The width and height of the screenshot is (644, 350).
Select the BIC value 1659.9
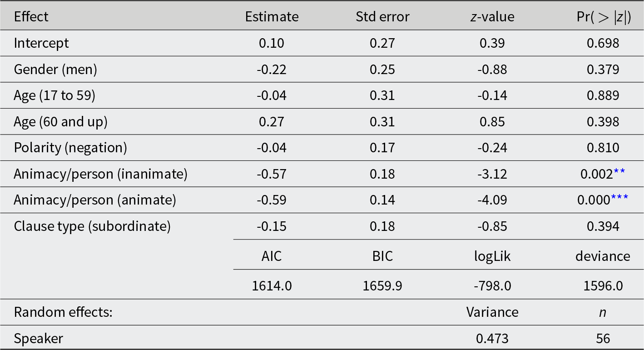382,285
